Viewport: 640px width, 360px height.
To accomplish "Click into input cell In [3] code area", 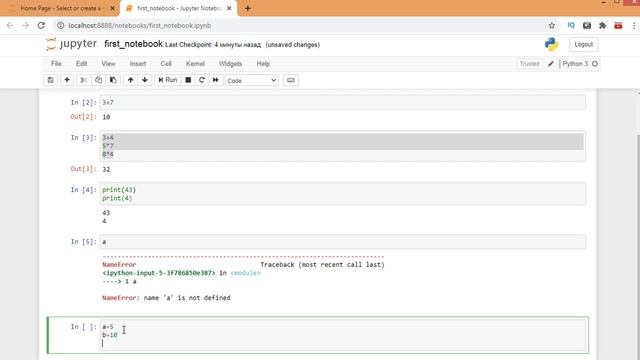I will [342, 146].
